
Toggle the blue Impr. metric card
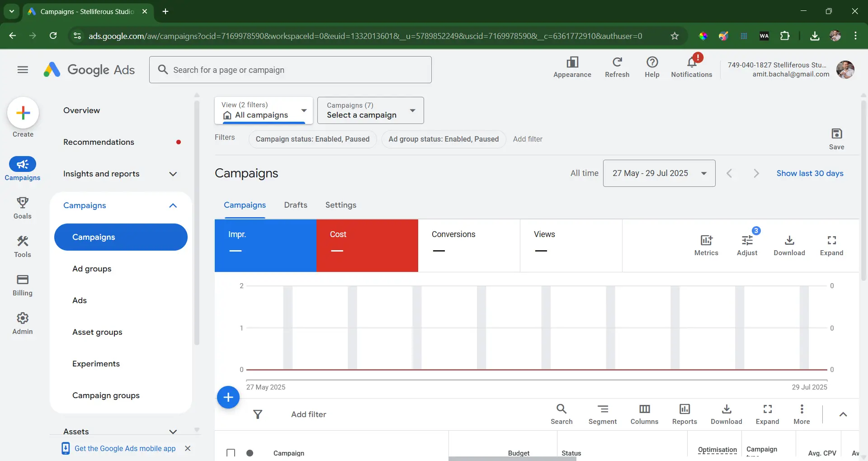265,245
